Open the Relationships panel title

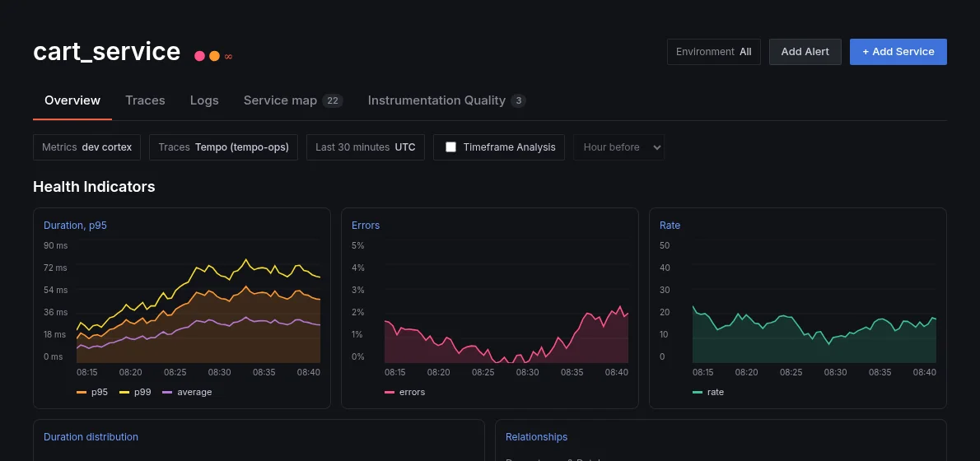[536, 436]
